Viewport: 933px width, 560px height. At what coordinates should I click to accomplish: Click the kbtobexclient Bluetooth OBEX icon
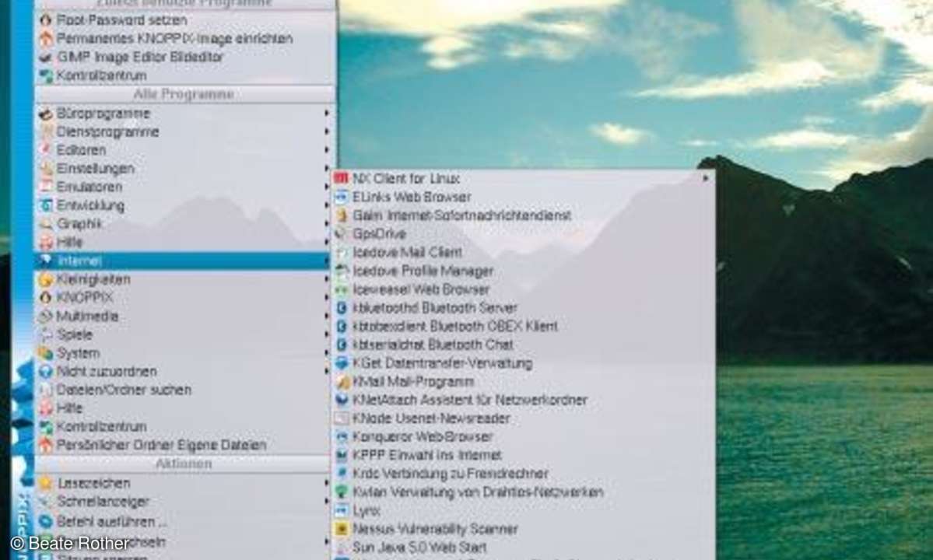click(x=342, y=327)
